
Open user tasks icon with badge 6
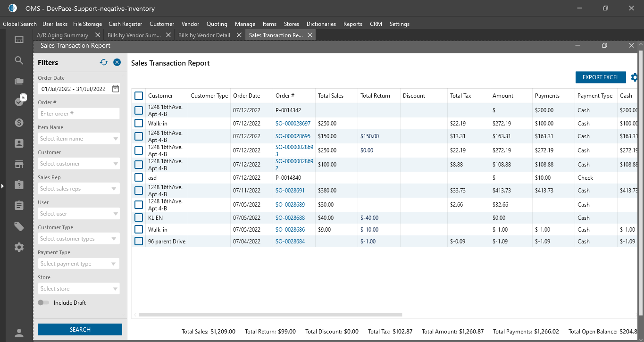[19, 101]
